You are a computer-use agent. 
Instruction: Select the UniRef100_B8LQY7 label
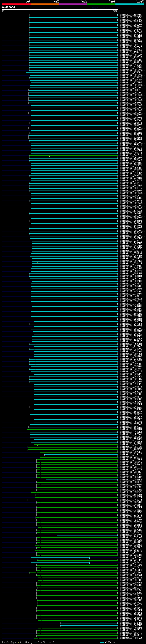131,42
